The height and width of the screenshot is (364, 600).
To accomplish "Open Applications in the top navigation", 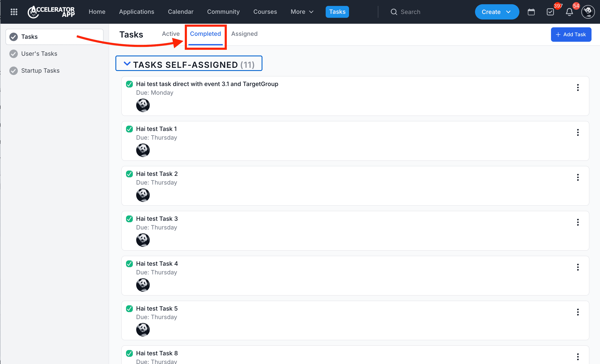I will coord(137,12).
